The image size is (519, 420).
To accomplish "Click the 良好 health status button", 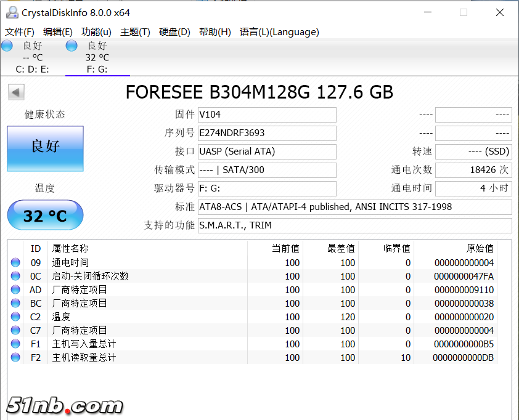I will click(x=44, y=148).
